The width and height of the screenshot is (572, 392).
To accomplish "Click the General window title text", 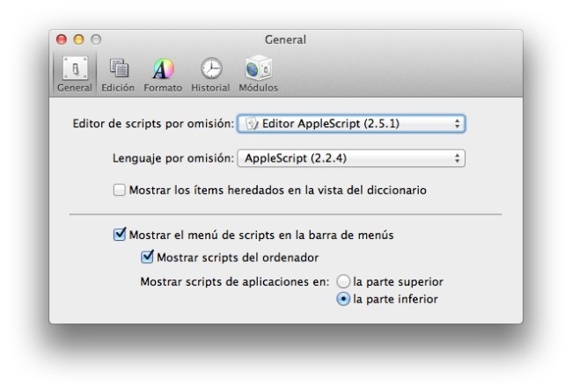I will 285,40.
